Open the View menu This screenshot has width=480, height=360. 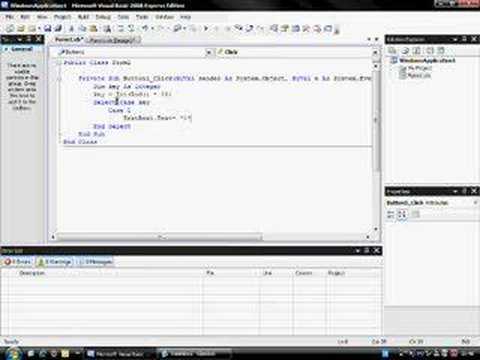(x=42, y=17)
